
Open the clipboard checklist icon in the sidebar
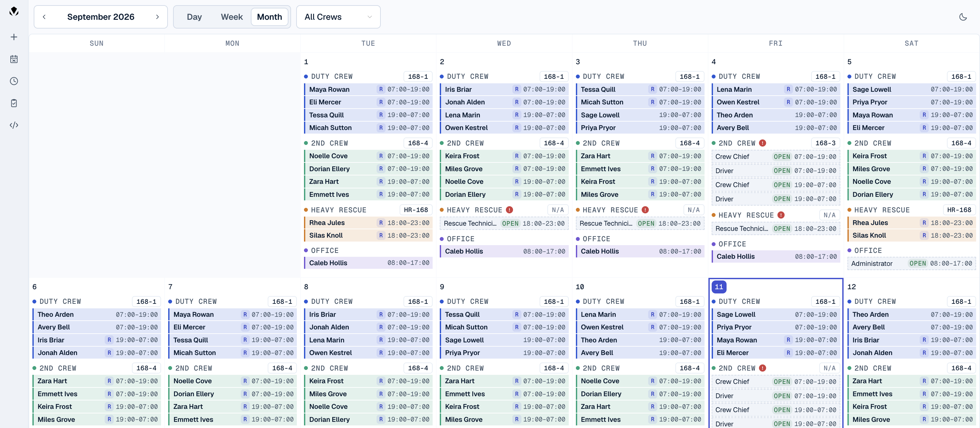(14, 103)
